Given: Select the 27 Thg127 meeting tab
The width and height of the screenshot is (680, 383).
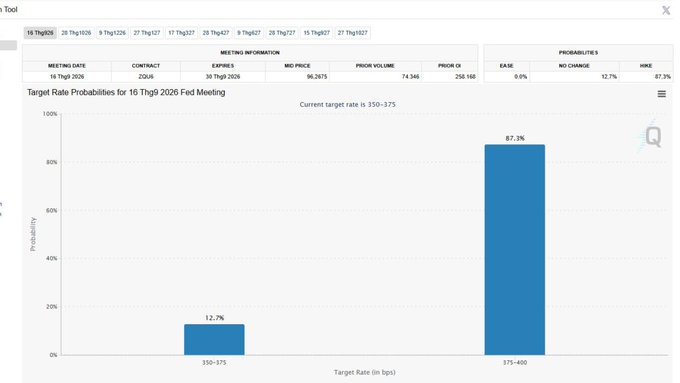Looking at the screenshot, I should (x=147, y=33).
